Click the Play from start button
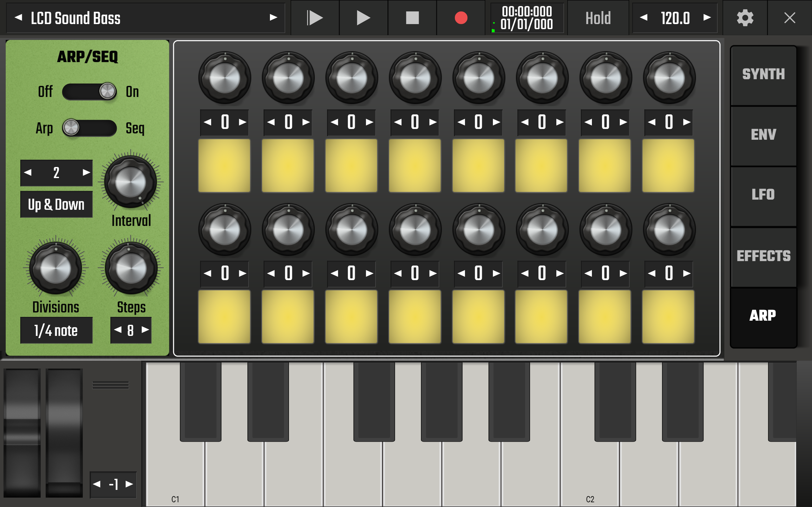The image size is (812, 507). pos(315,18)
